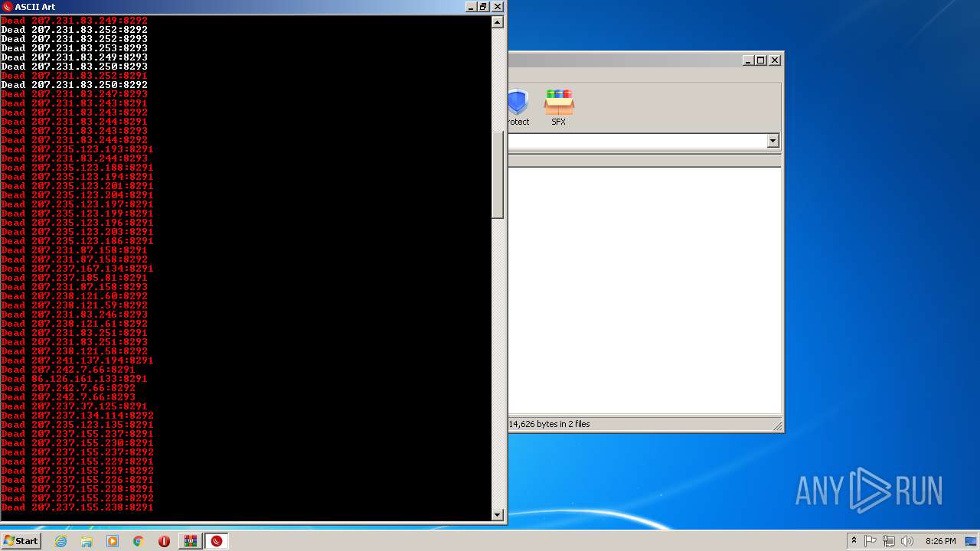Image resolution: width=980 pixels, height=551 pixels.
Task: Show hidden tray icons arrow
Action: point(854,541)
